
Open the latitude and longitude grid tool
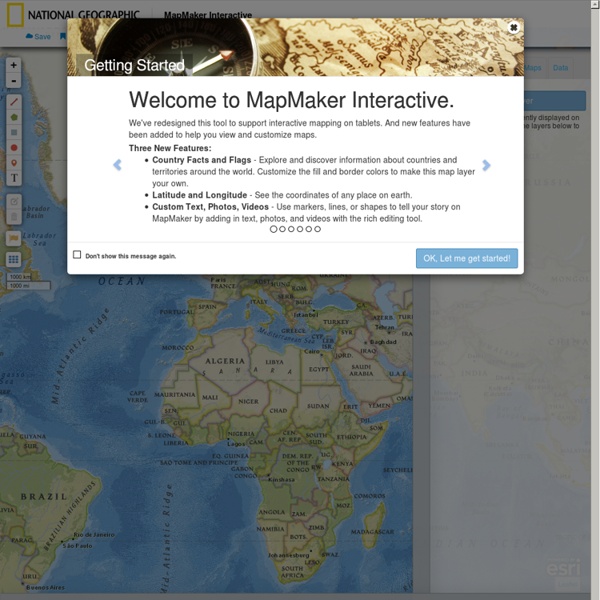(14, 259)
